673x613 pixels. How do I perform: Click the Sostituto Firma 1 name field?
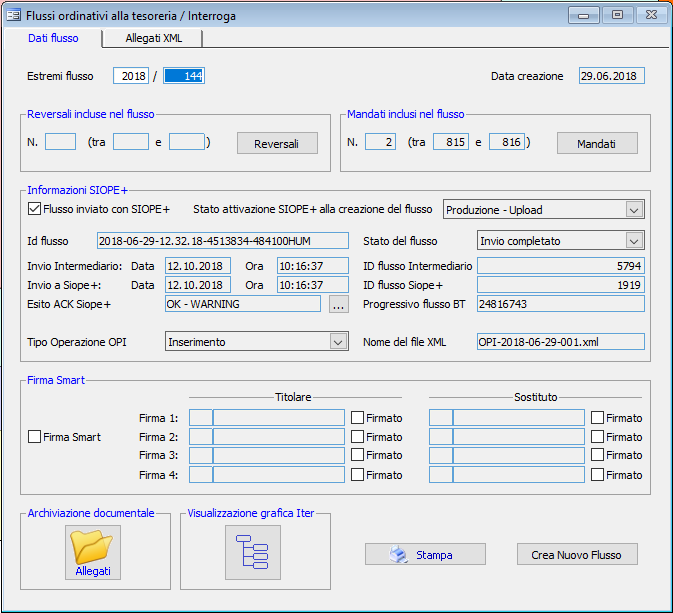pyautogui.click(x=518, y=418)
